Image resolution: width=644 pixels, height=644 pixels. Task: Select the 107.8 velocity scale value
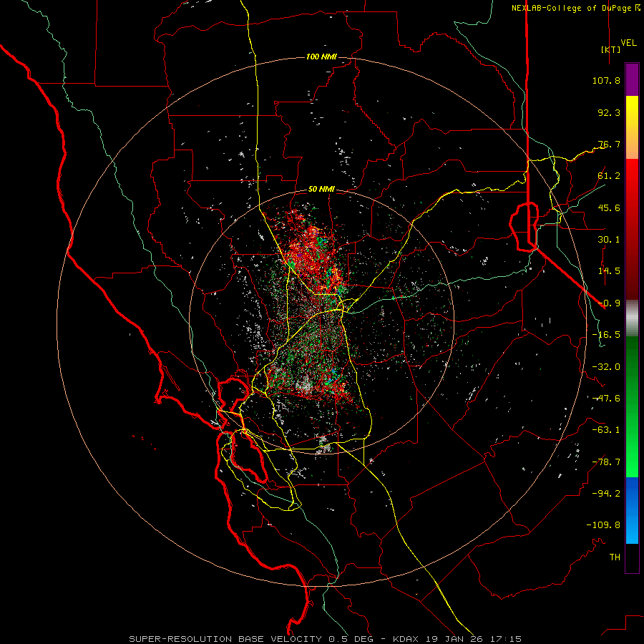(606, 80)
